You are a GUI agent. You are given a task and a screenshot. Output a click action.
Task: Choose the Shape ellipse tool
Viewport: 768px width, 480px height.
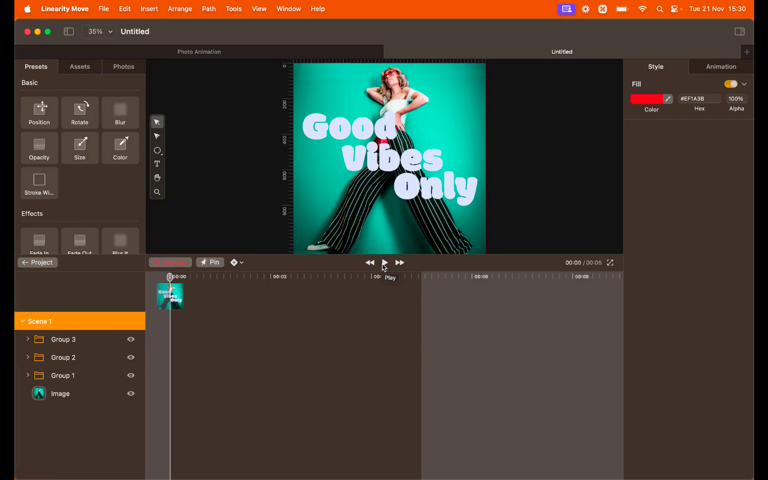point(157,150)
